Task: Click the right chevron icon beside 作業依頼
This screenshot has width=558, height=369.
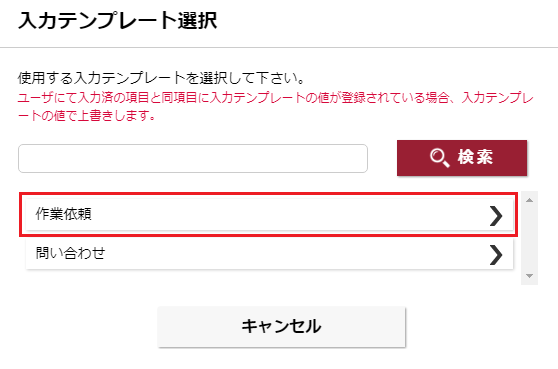Action: tap(496, 216)
